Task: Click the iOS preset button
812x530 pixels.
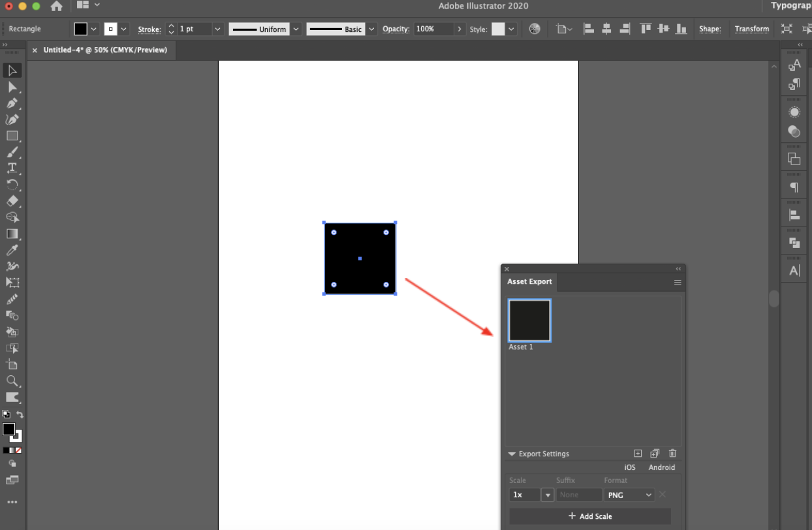Action: (630, 467)
